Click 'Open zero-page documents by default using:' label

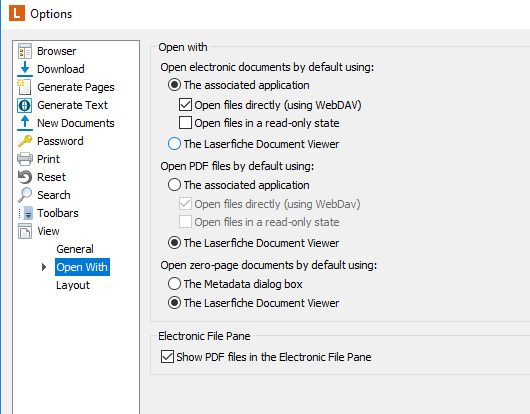click(x=269, y=265)
